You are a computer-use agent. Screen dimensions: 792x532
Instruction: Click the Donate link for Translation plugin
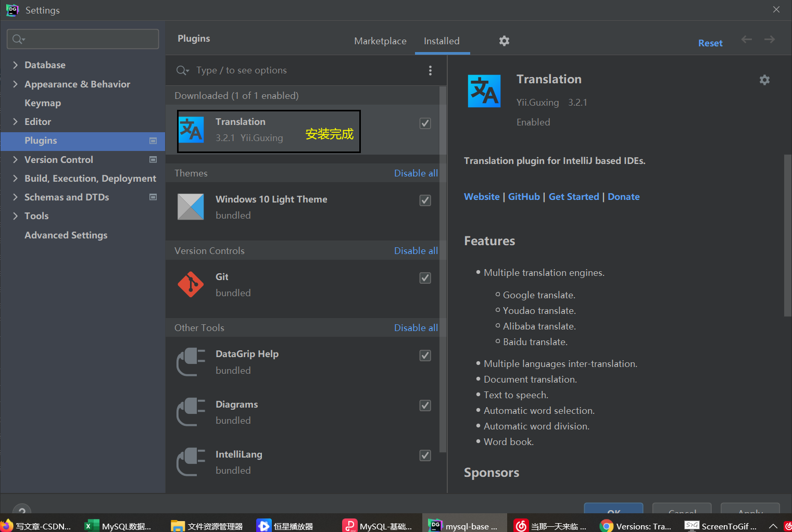pyautogui.click(x=623, y=196)
